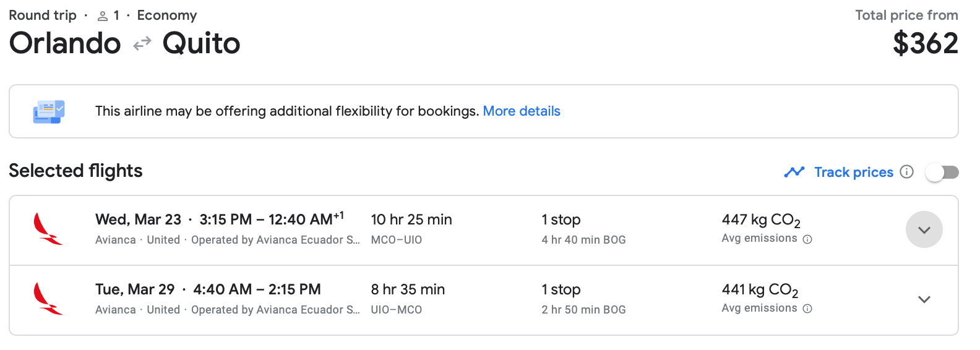This screenshot has width=980, height=350.
Task: Expand the Tue, Mar 29 flight details
Action: point(924,300)
